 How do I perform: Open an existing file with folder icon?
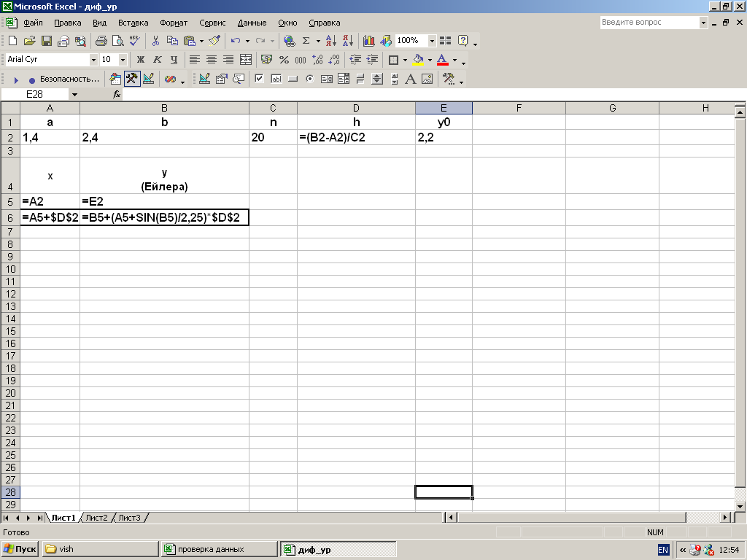[29, 41]
